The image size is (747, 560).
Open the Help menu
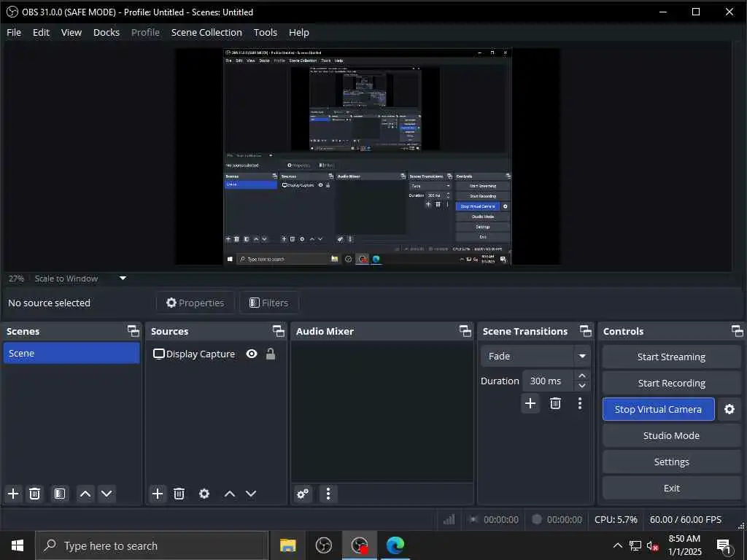299,32
